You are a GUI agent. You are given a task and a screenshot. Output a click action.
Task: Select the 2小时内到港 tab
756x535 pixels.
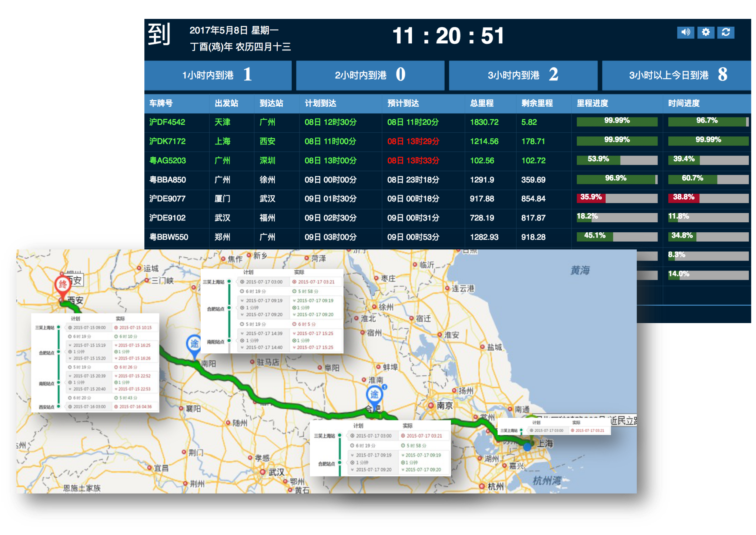coord(370,75)
